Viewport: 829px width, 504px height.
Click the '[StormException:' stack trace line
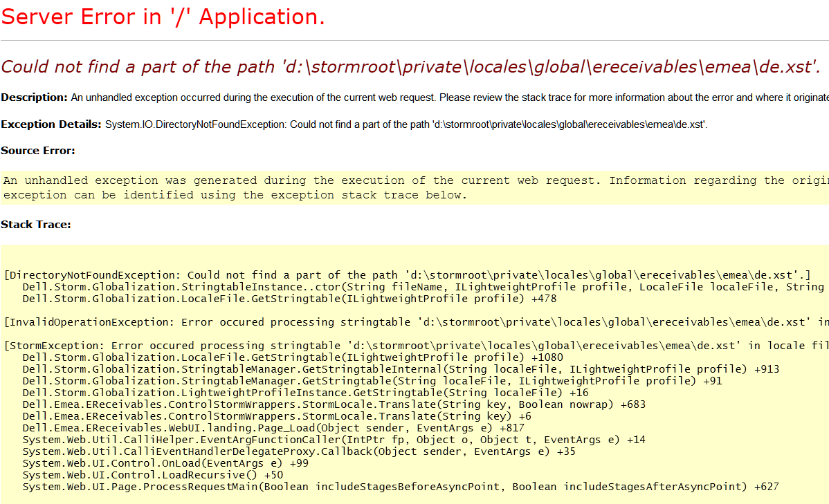[x=416, y=346]
